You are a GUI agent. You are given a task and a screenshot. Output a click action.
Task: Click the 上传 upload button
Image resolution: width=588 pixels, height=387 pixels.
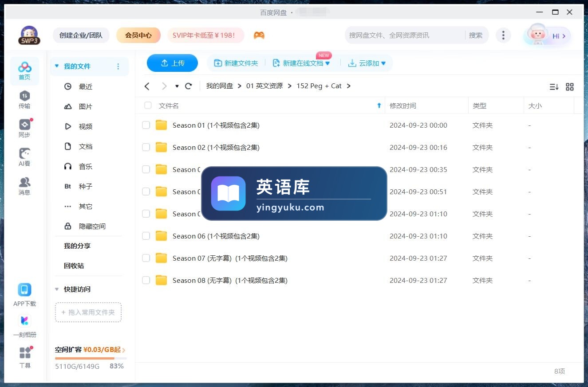[172, 63]
